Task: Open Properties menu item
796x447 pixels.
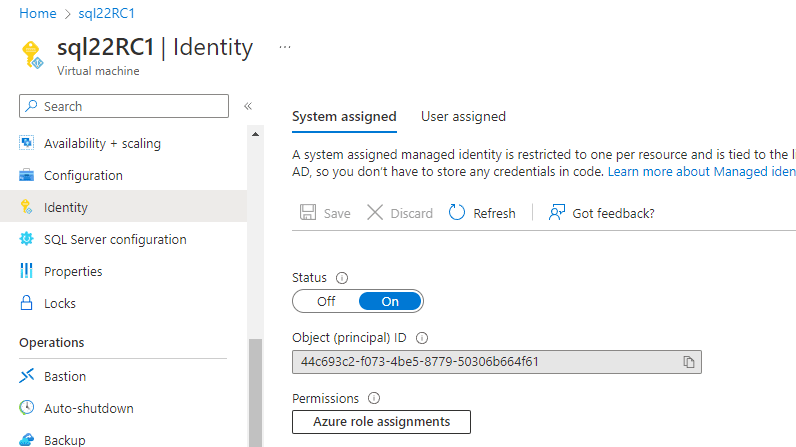Action: (x=73, y=271)
